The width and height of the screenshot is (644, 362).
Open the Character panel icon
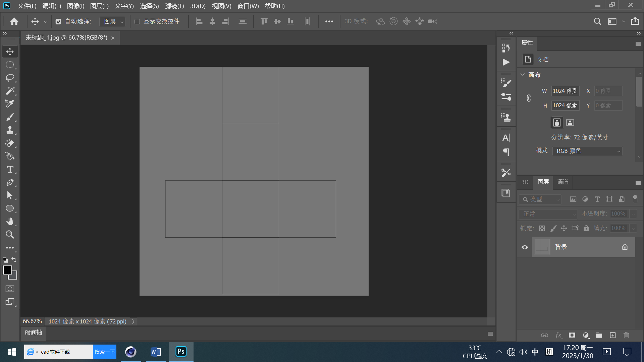(506, 138)
